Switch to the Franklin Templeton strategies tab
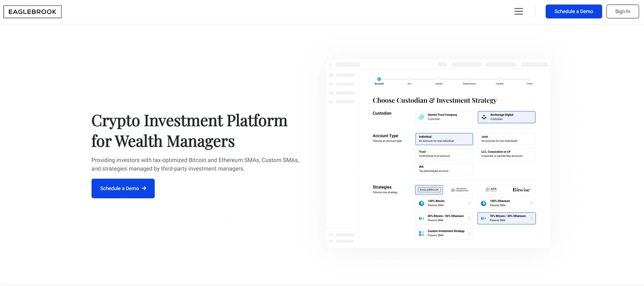This screenshot has height=286, width=644. click(x=460, y=190)
